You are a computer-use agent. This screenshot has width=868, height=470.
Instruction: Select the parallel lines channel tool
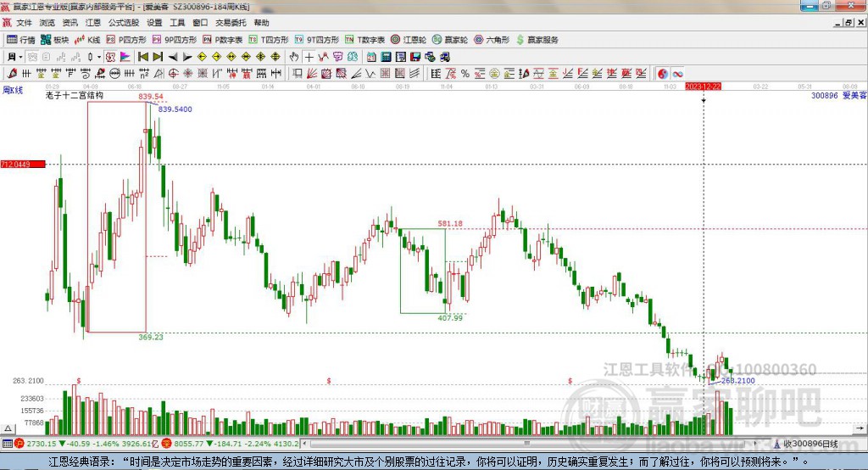click(x=415, y=74)
